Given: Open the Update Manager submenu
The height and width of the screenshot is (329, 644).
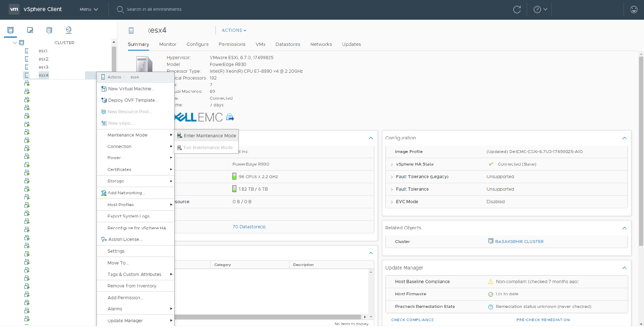Looking at the screenshot, I should (136, 321).
